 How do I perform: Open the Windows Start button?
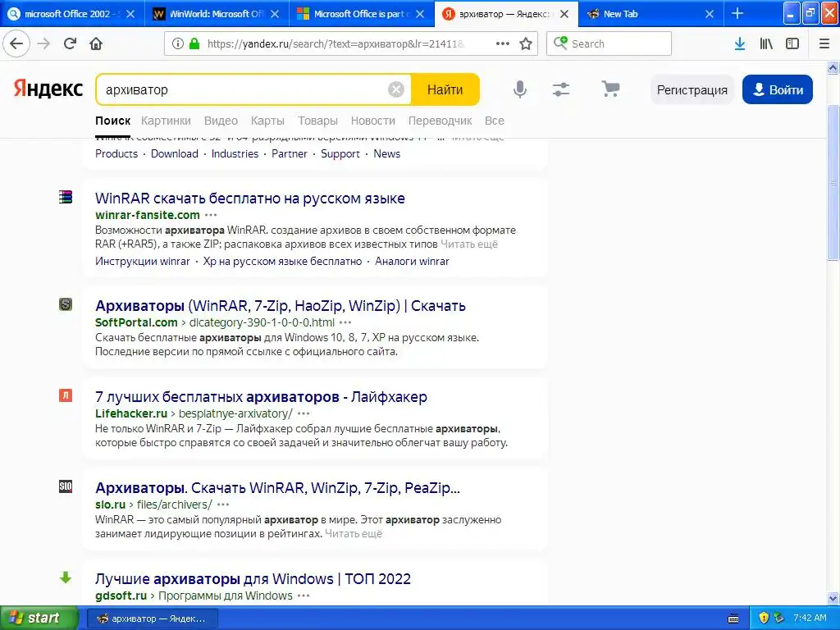tap(39, 618)
